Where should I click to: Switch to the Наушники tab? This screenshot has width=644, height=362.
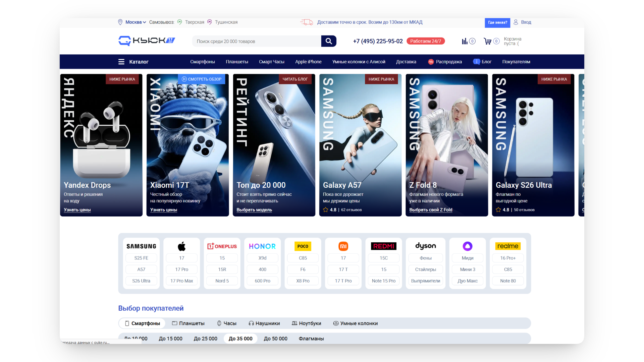[x=264, y=323]
